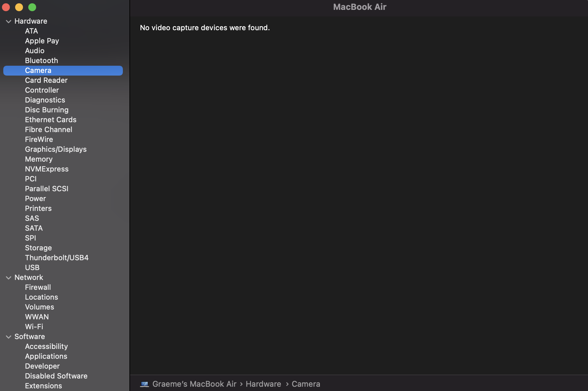Minimize the window with yellow button

[x=19, y=7]
